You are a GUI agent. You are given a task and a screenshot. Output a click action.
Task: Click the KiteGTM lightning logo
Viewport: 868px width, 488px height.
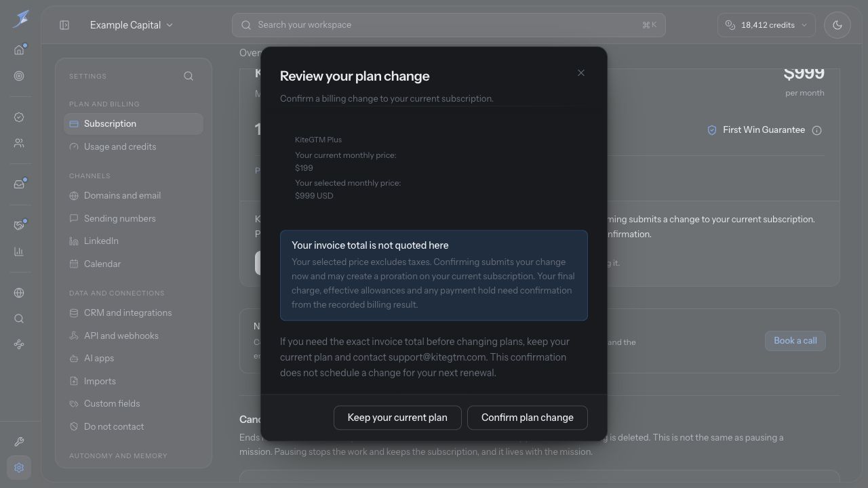point(21,19)
